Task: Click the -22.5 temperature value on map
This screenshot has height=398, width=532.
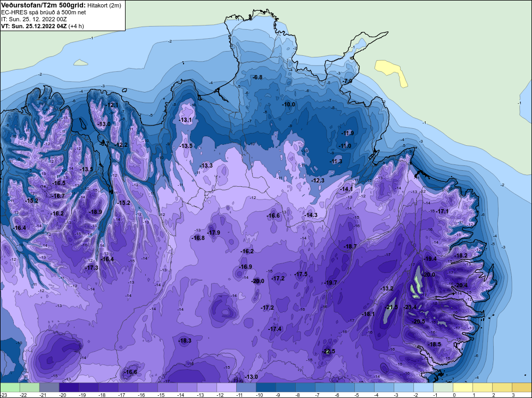Action: [328, 351]
